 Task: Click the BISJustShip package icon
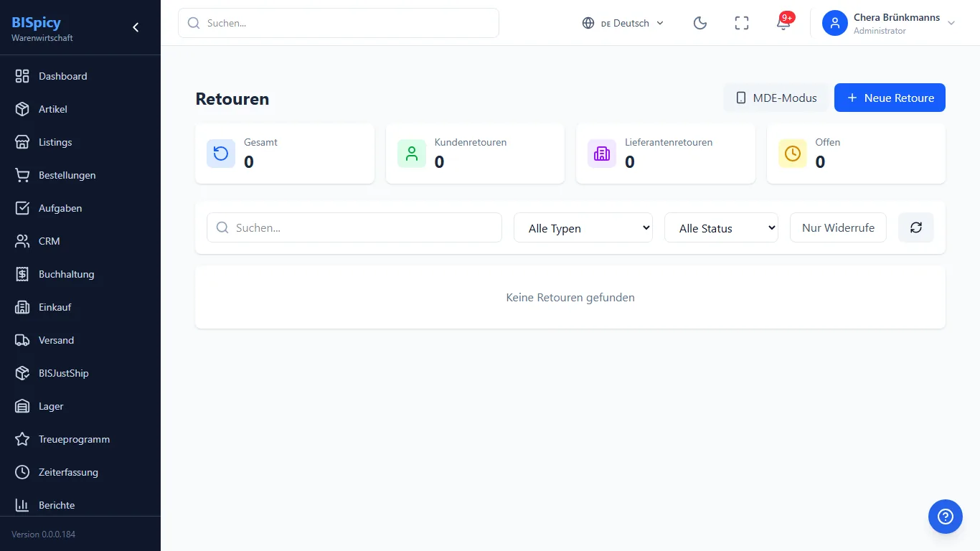pyautogui.click(x=22, y=373)
